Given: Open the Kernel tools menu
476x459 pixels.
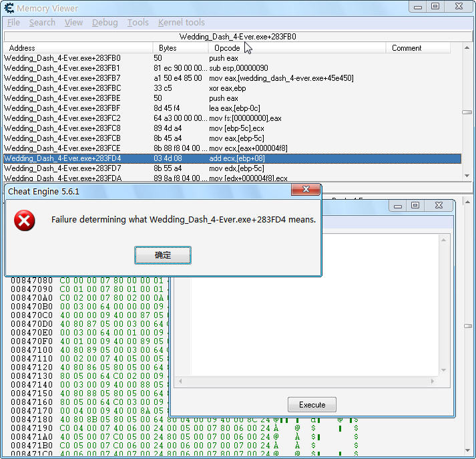Looking at the screenshot, I should tap(182, 22).
